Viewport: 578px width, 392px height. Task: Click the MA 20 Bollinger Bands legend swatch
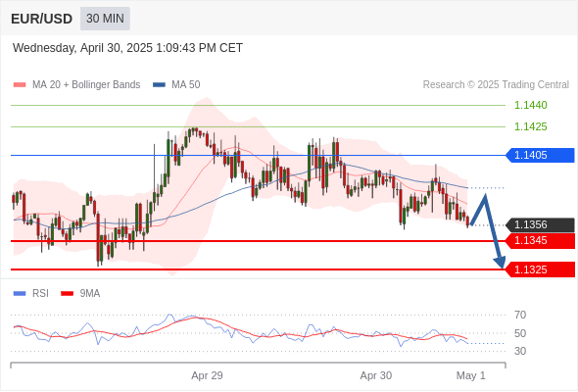(x=20, y=85)
